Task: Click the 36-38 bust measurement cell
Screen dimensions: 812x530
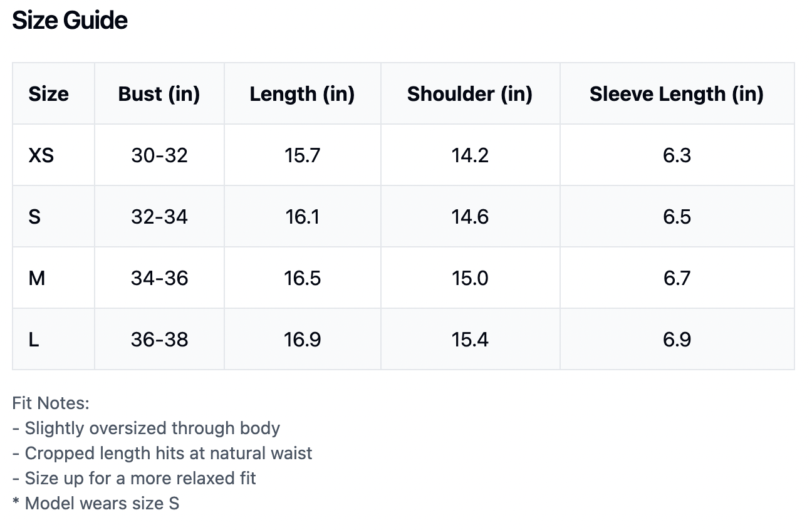Action: [159, 340]
